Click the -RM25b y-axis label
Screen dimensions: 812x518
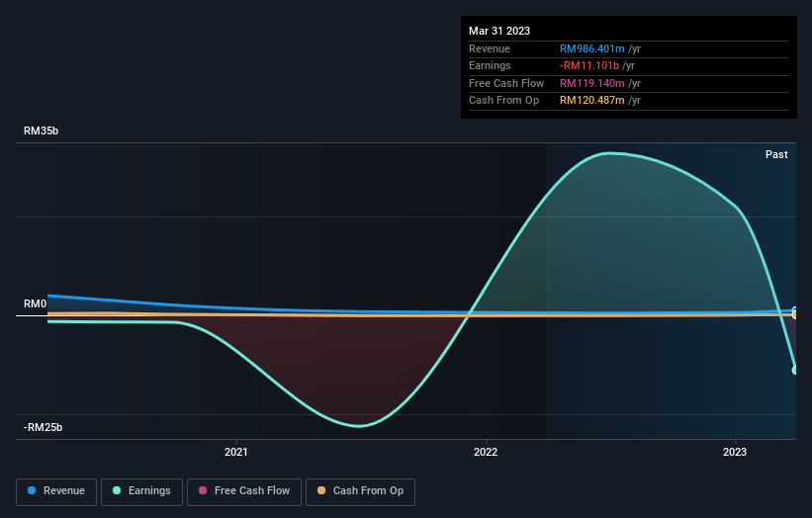click(43, 427)
